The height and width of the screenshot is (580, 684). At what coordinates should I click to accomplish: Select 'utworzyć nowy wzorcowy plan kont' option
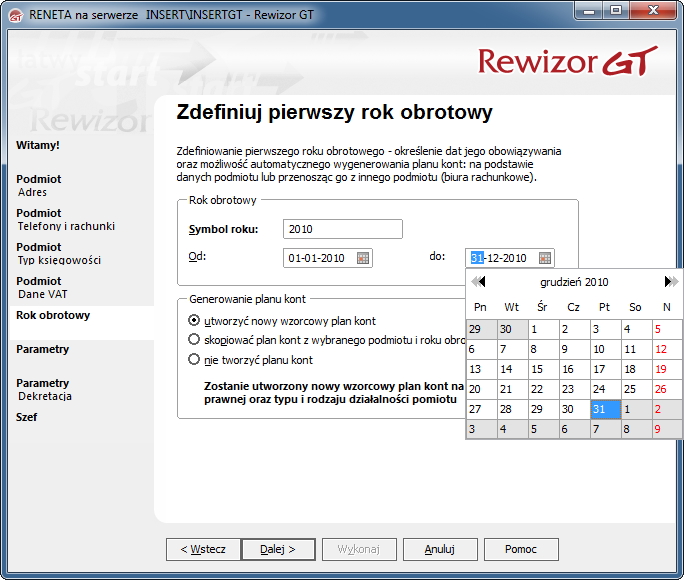pyautogui.click(x=195, y=321)
